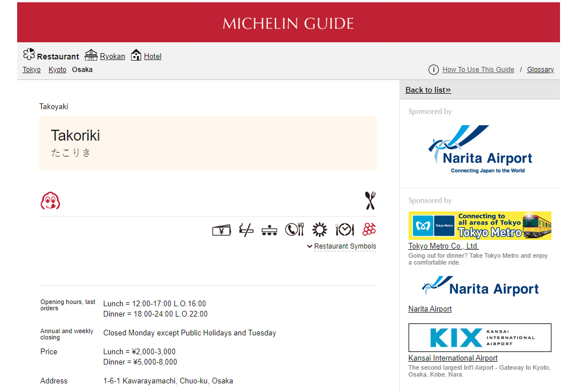Expand the Restaurant Symbols legend

point(342,246)
